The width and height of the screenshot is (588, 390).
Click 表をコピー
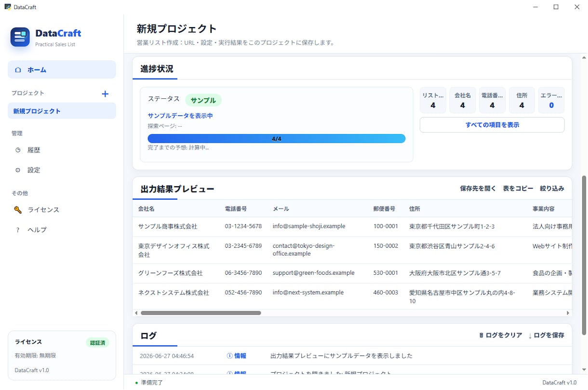518,188
